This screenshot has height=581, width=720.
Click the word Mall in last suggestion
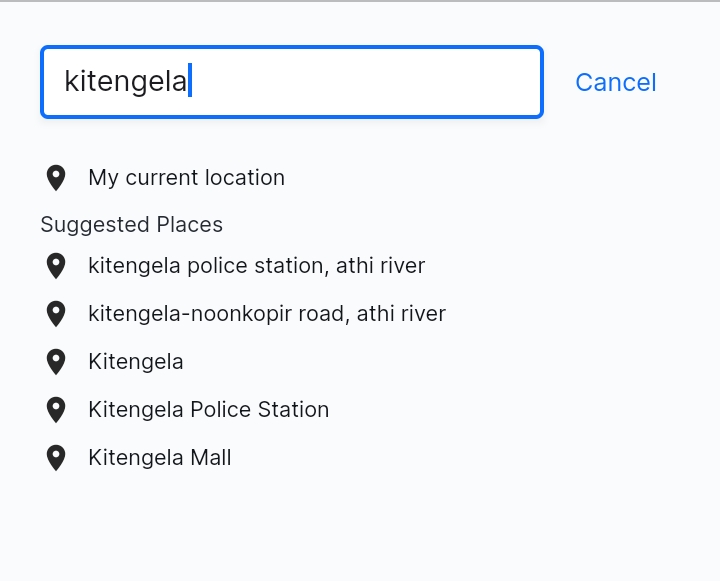click(211, 457)
